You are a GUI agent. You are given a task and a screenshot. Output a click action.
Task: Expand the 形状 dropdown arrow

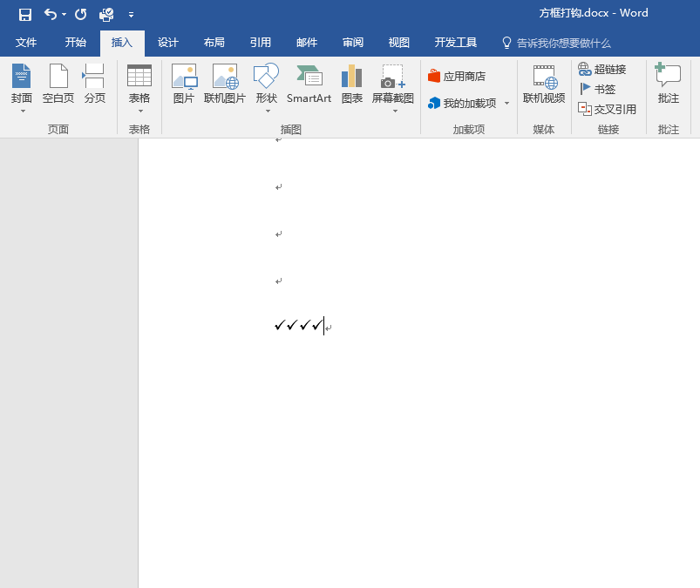click(268, 112)
